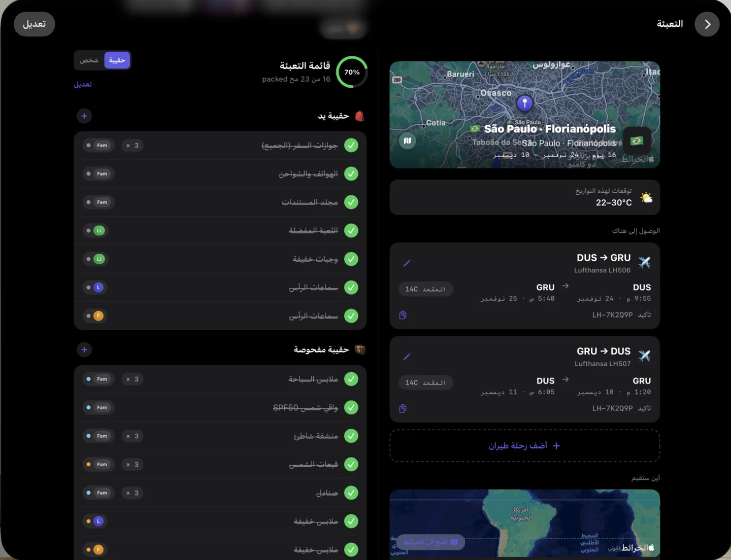The height and width of the screenshot is (560, 731).
Task: Click the Brazil flag icon on the map card
Action: (637, 141)
